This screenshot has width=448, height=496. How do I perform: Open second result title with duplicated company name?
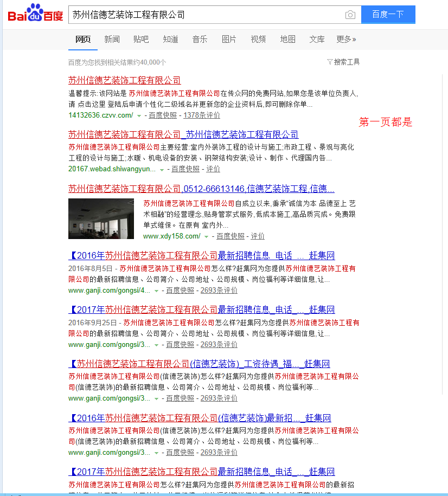pos(183,134)
